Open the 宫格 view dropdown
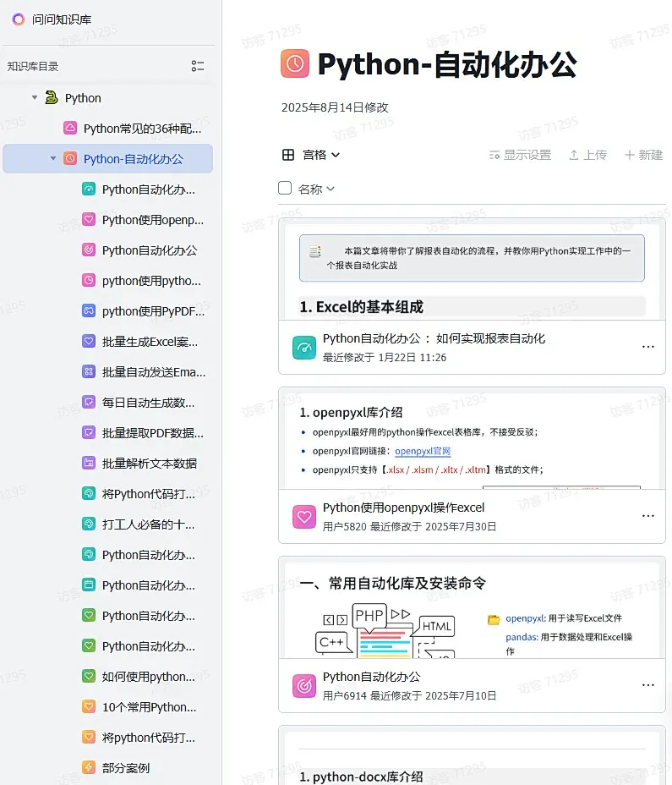Viewport: 672px width, 785px height. point(321,155)
